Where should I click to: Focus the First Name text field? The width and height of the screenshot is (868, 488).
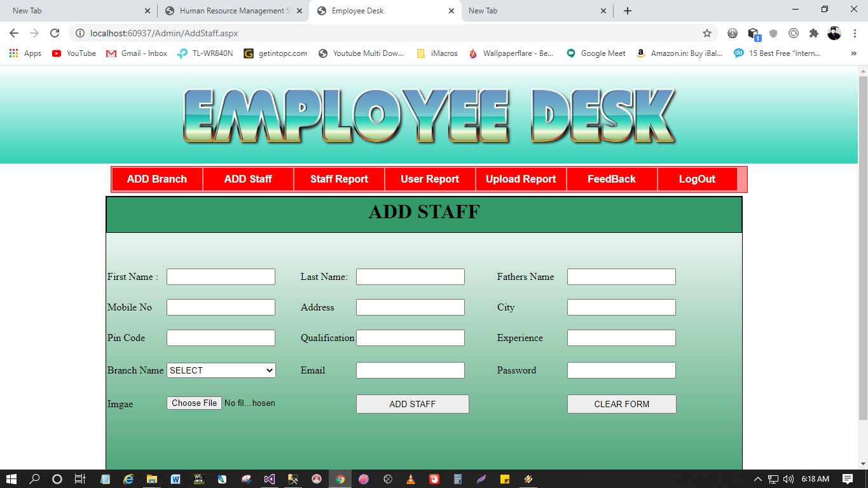pos(221,277)
